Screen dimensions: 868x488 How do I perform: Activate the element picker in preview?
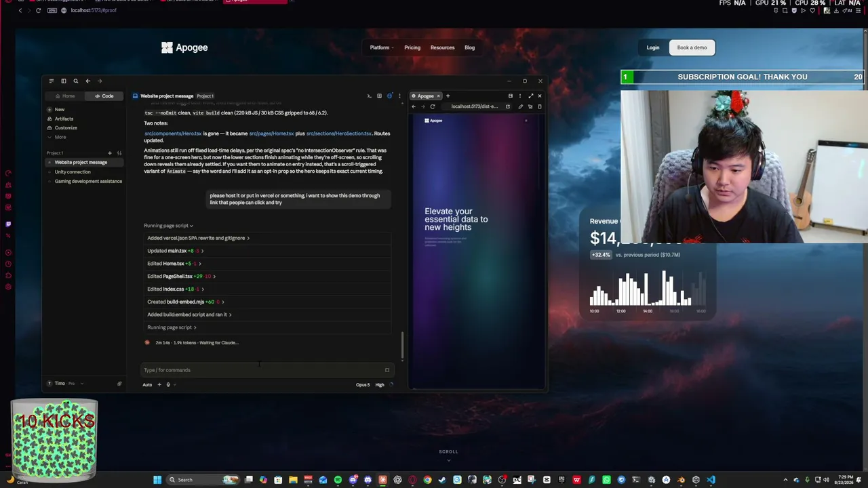(530, 106)
